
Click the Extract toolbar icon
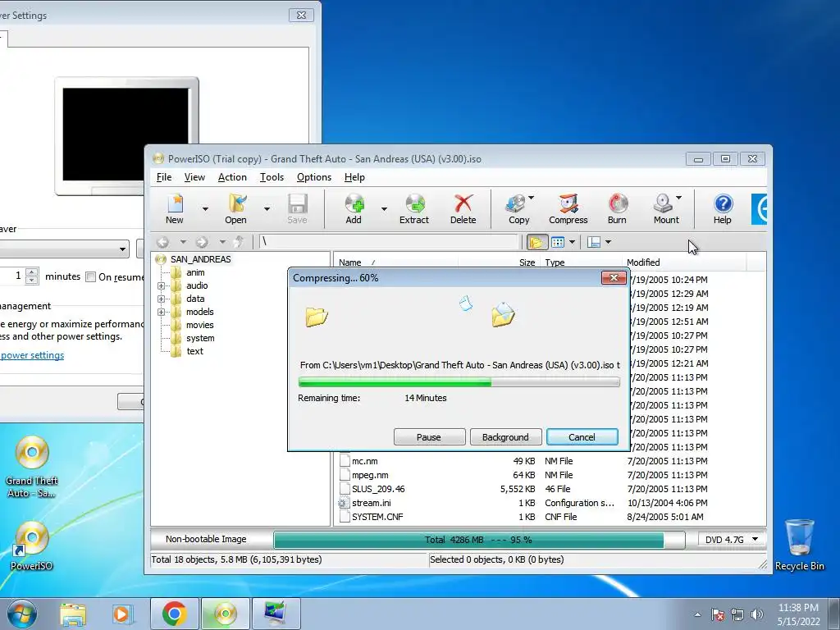coord(414,209)
